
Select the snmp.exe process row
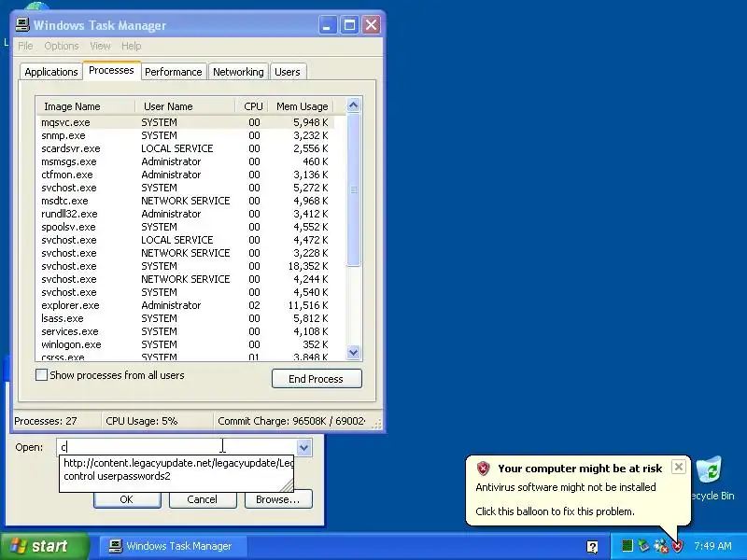[185, 135]
